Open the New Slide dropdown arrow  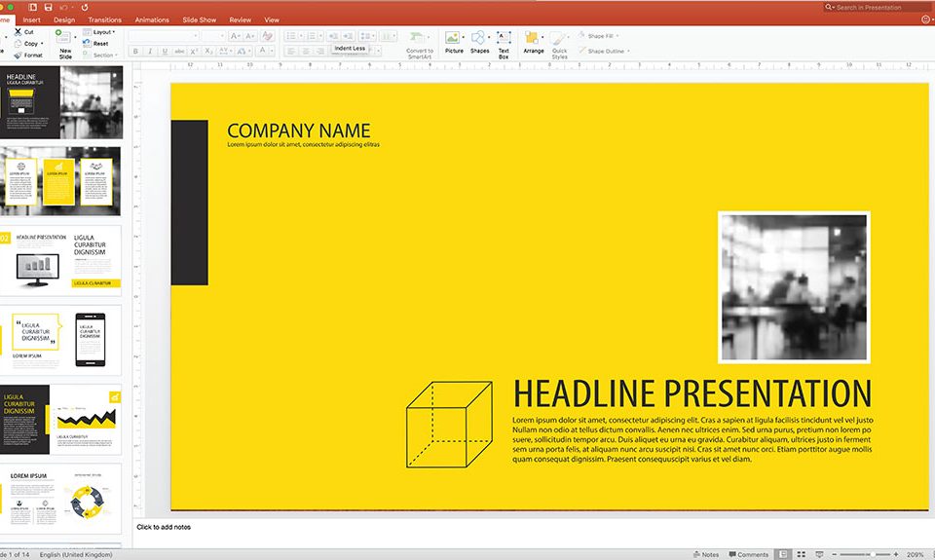click(x=75, y=37)
